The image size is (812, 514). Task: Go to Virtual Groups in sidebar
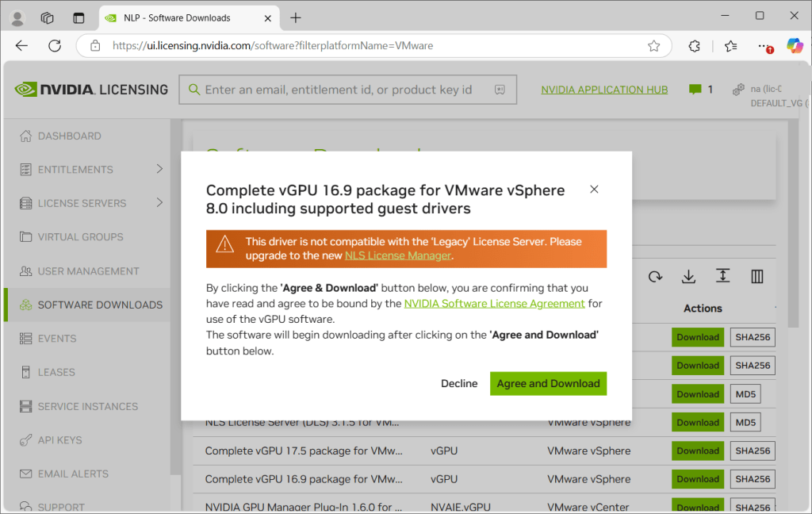80,236
